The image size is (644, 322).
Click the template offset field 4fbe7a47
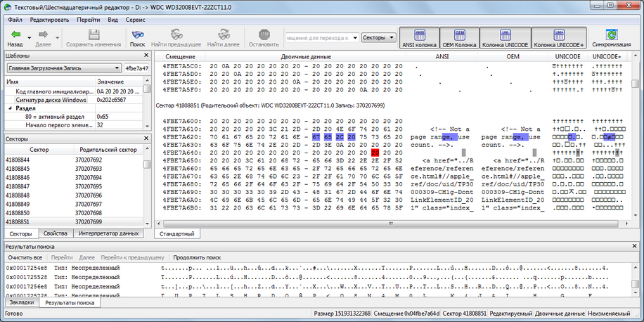coord(137,67)
